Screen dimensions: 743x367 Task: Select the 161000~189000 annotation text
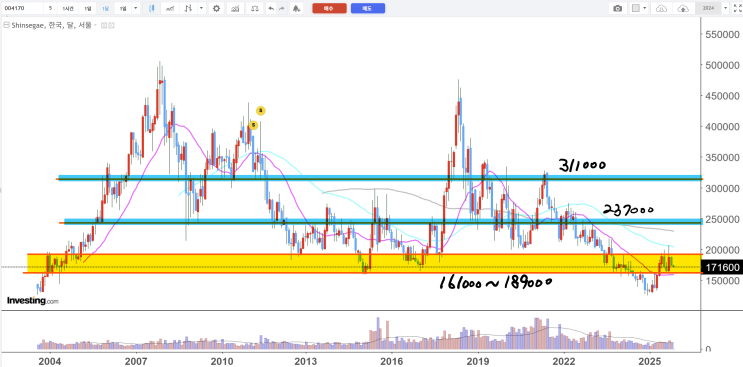pos(496,283)
